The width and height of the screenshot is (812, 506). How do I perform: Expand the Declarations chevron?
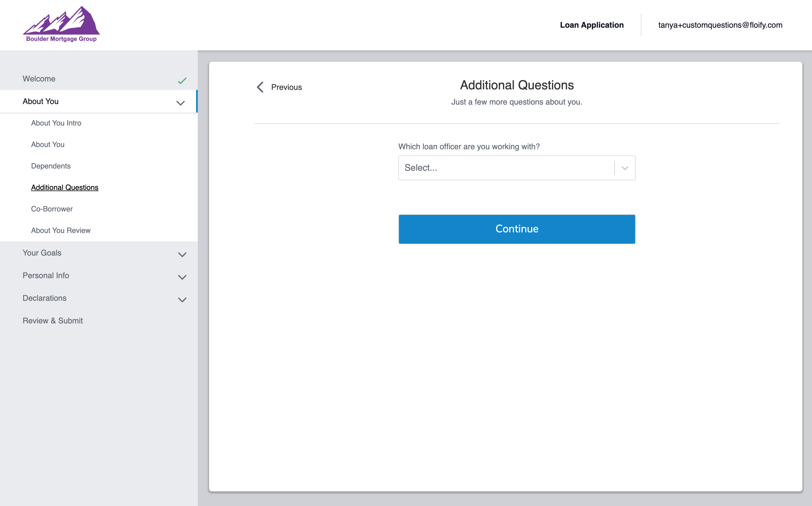pyautogui.click(x=182, y=300)
